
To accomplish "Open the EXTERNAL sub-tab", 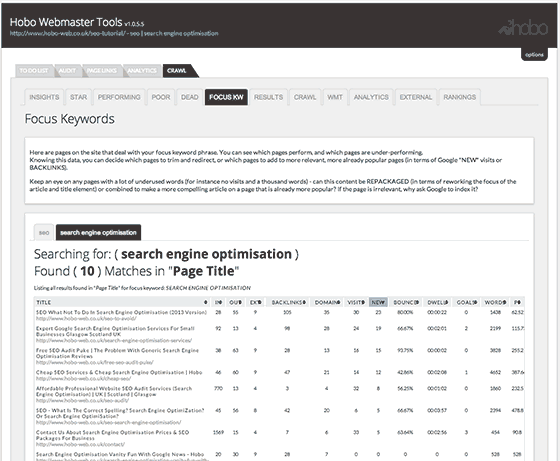I will coord(416,97).
